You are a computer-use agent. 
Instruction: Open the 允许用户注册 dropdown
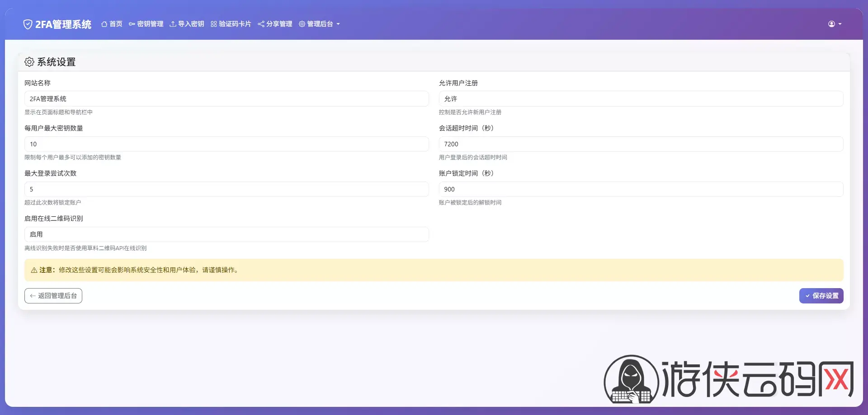pos(641,99)
